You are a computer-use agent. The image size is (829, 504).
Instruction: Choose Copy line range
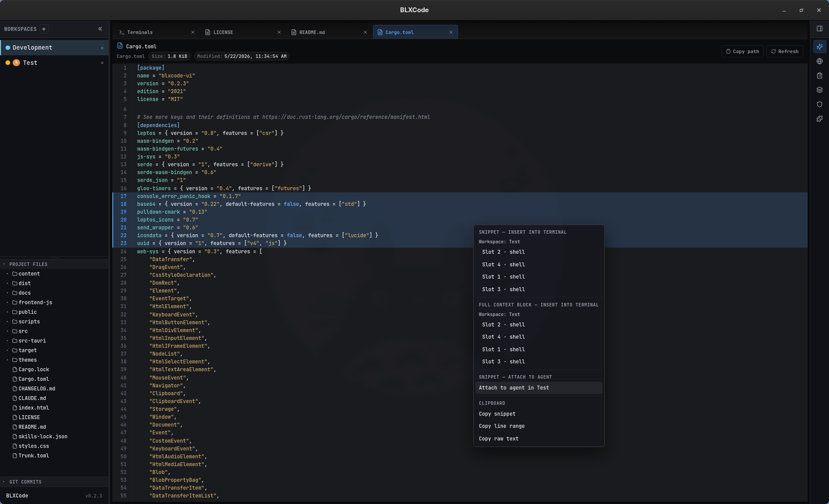pyautogui.click(x=539, y=426)
